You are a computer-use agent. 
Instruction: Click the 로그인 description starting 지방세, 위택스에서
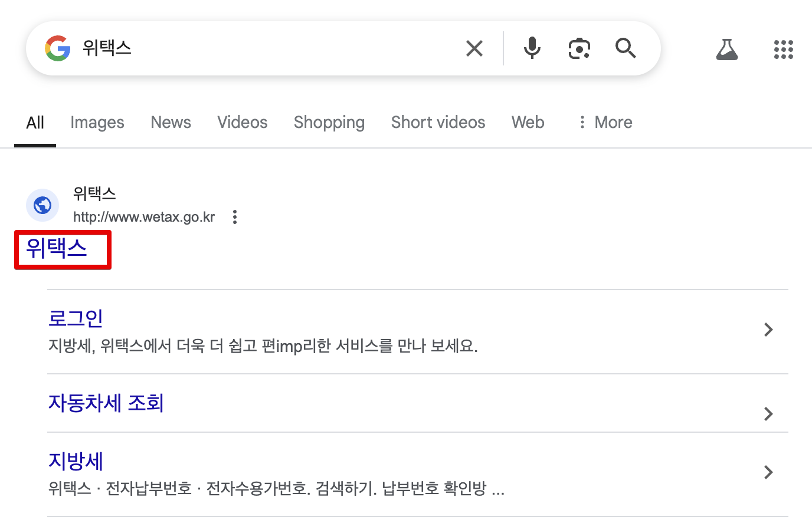coord(263,346)
